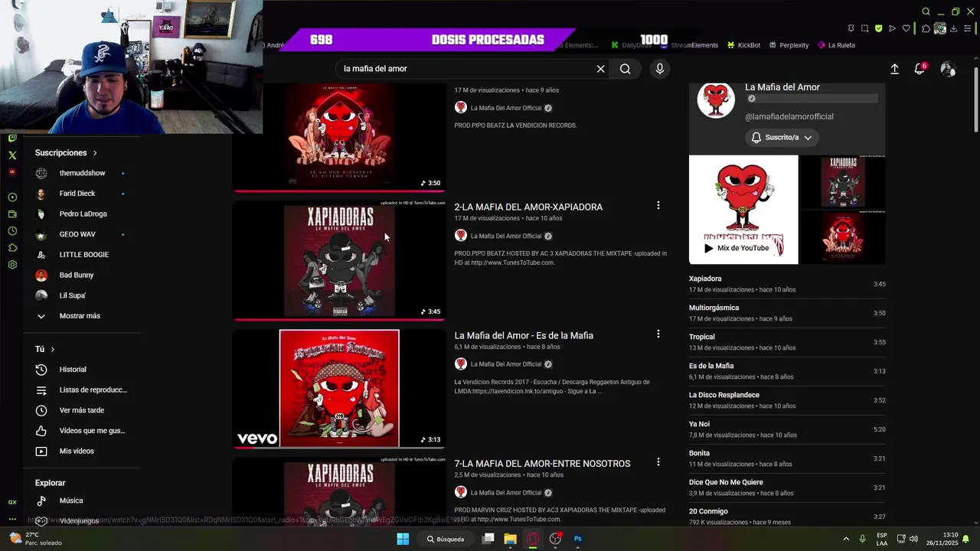Play Tropical from the channel track list
Viewport: 980px width, 551px height.
(787, 342)
